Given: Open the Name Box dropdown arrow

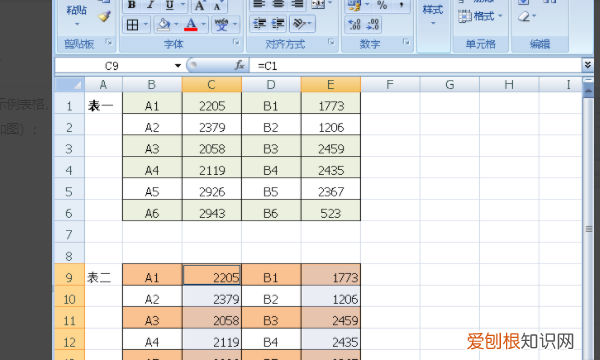Looking at the screenshot, I should tap(178, 66).
